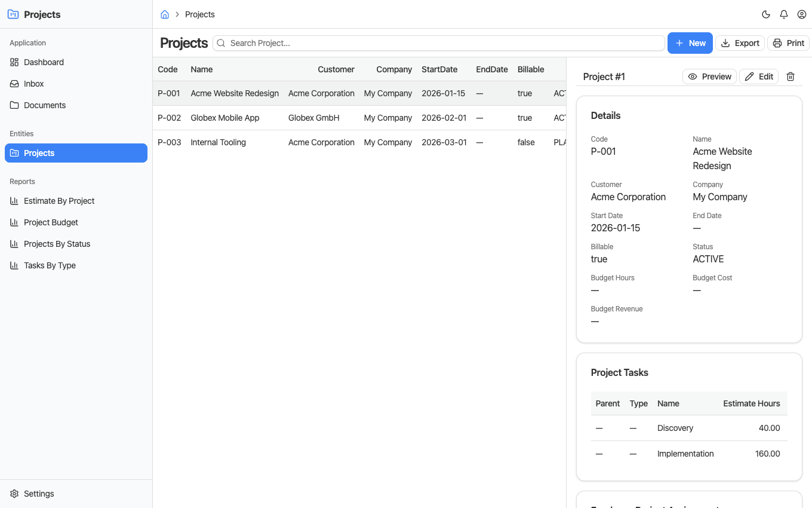
Task: Click the Estimate Hours column header
Action: (752, 403)
